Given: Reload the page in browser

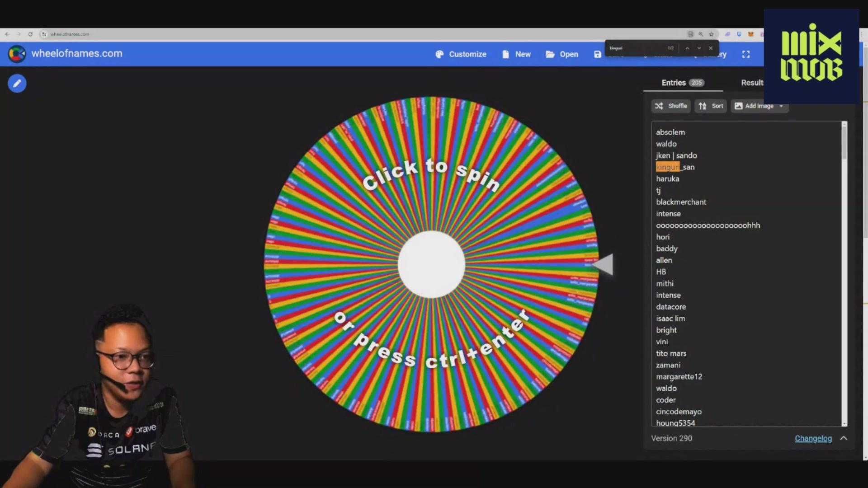Looking at the screenshot, I should (x=30, y=34).
